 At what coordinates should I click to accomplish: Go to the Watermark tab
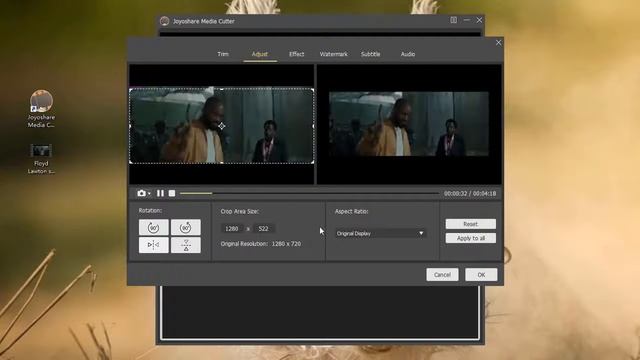click(x=333, y=54)
